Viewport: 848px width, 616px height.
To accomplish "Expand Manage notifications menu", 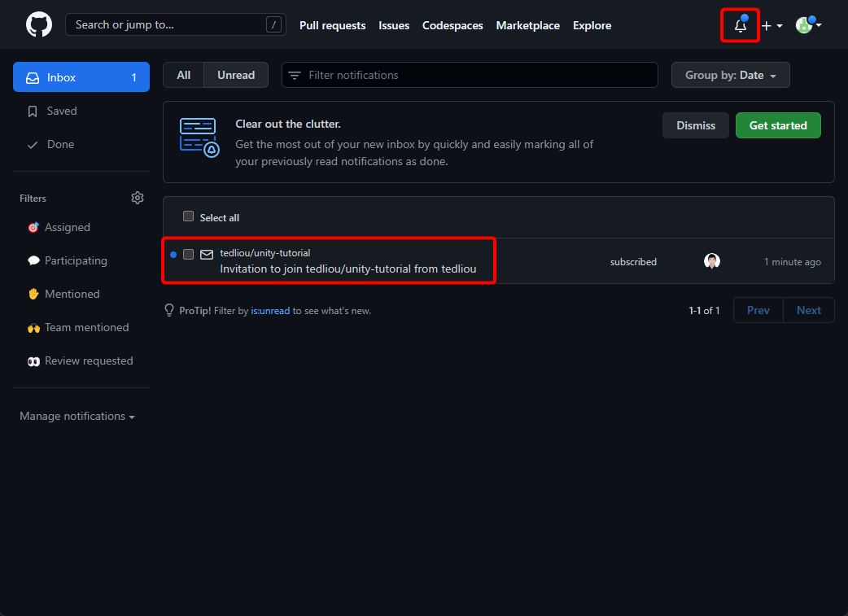I will pyautogui.click(x=77, y=417).
